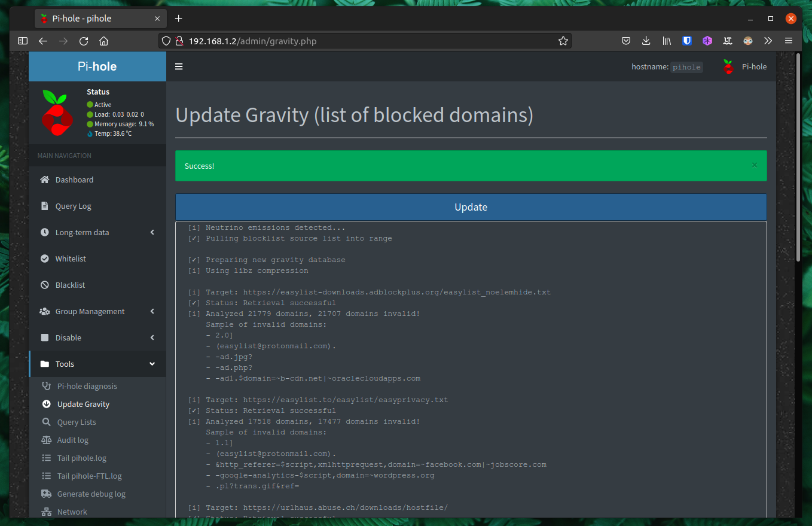Click the Network sitemap icon

tap(47, 512)
